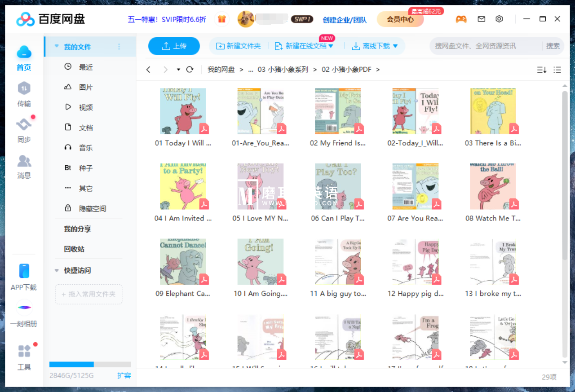575x392 pixels.
Task: Open the mail notification icon in the title bar
Action: pos(481,19)
